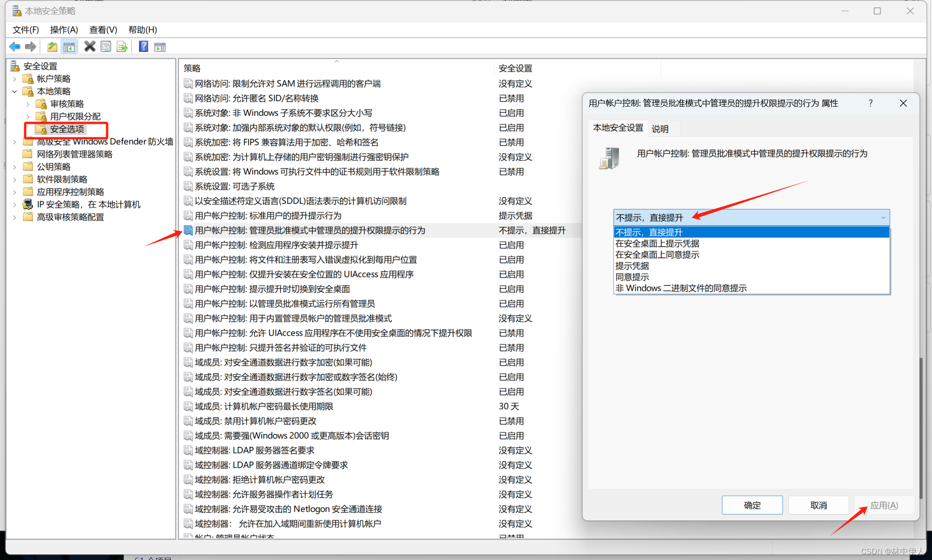Viewport: 932px width, 560px height.
Task: Select 同意提示 in the dropdown list
Action: click(632, 277)
